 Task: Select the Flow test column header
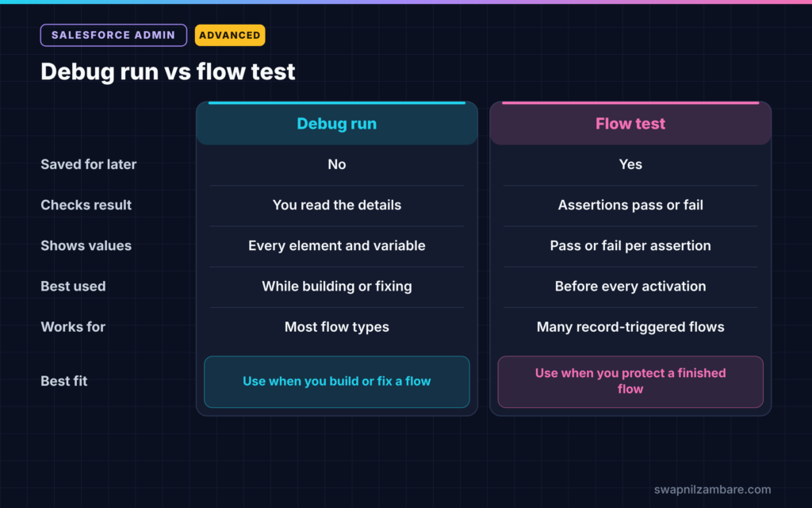pyautogui.click(x=630, y=123)
